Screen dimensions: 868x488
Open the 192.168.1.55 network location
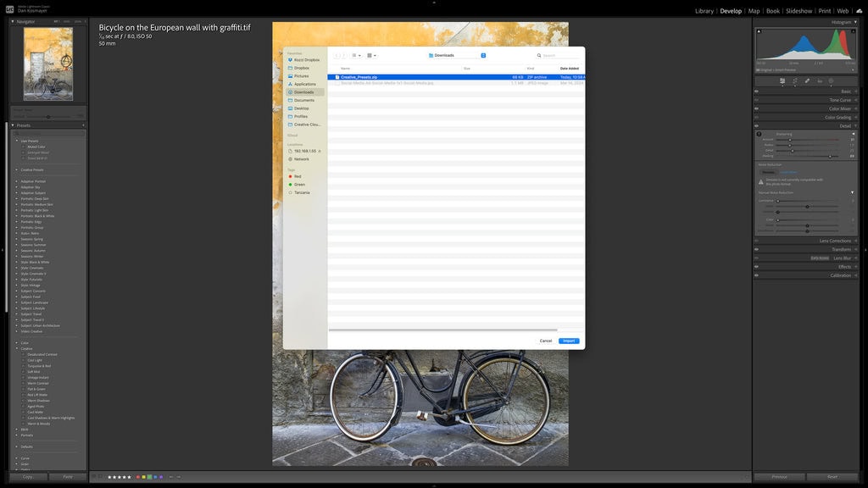(304, 151)
